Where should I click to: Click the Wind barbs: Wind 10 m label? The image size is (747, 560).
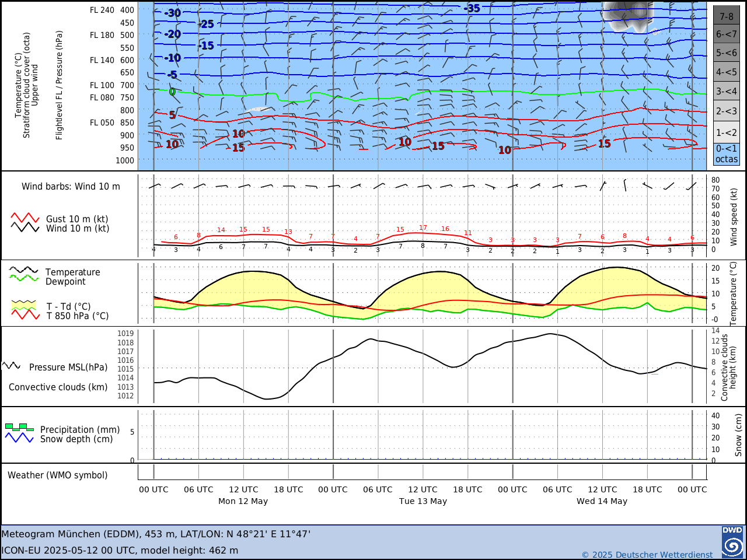71,187
